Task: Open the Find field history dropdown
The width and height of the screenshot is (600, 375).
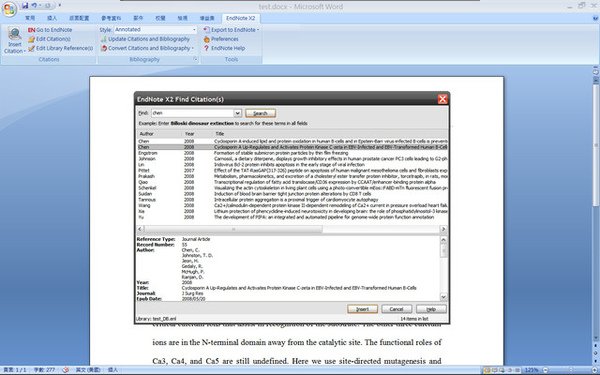Action: click(x=238, y=113)
